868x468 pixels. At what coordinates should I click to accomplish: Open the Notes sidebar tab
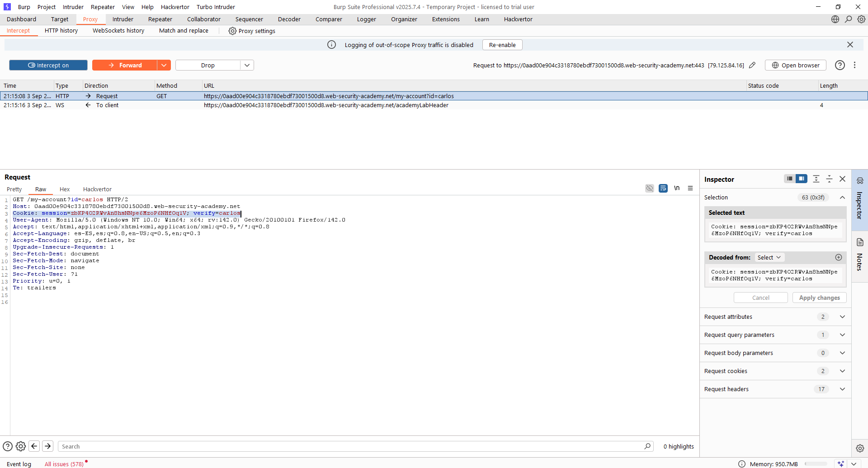[x=860, y=256]
